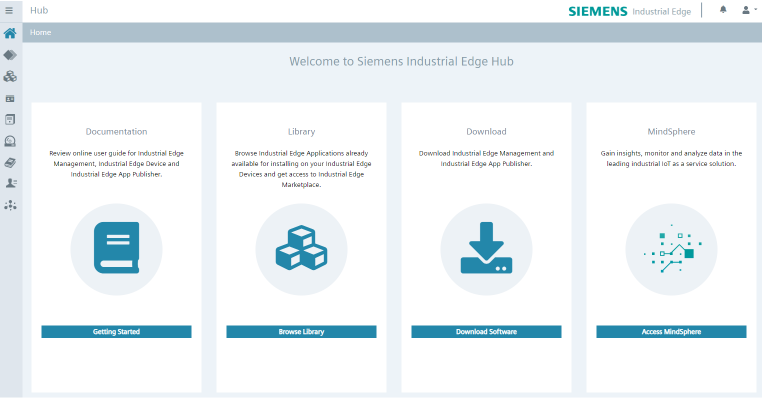This screenshot has height=398, width=763.
Task: Open the disk drive icon in sidebar
Action: tap(10, 141)
